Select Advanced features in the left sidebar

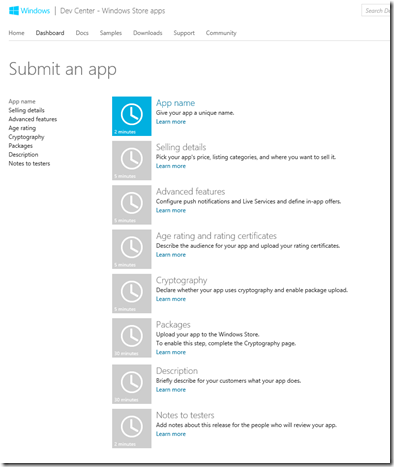33,119
